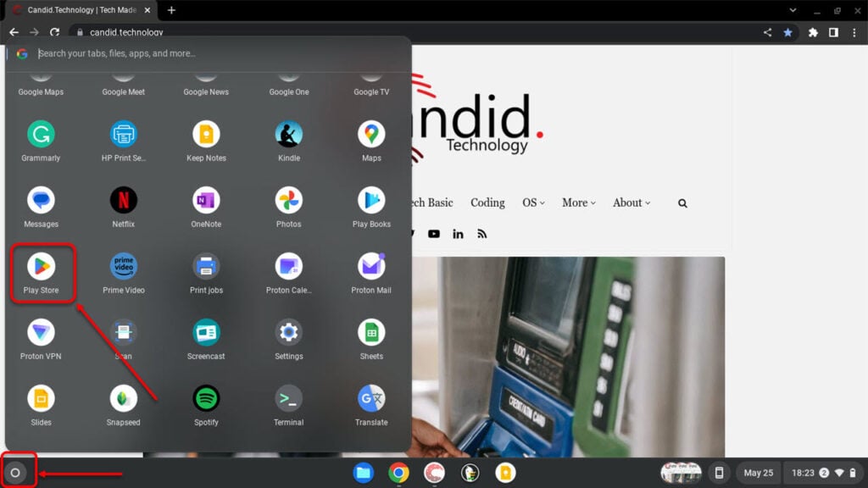868x488 pixels.
Task: Open the Grammarly app
Action: click(x=41, y=135)
